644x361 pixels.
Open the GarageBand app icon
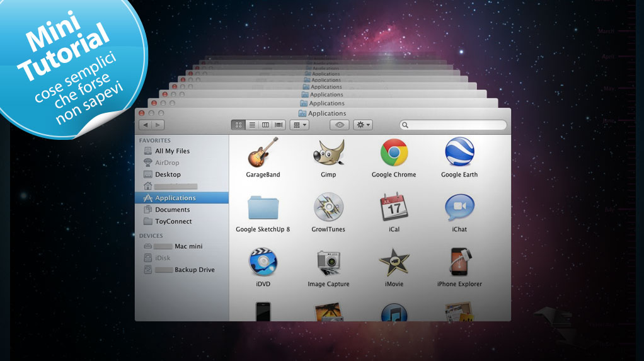pyautogui.click(x=263, y=152)
